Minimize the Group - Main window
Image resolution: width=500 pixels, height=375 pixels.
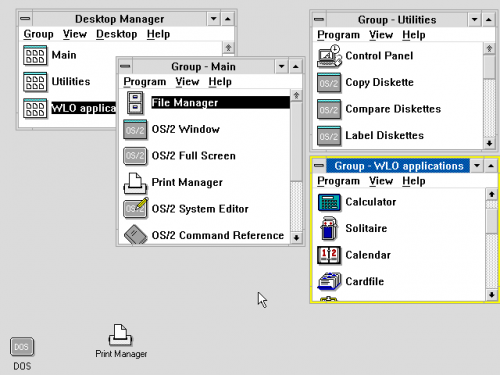click(x=282, y=66)
